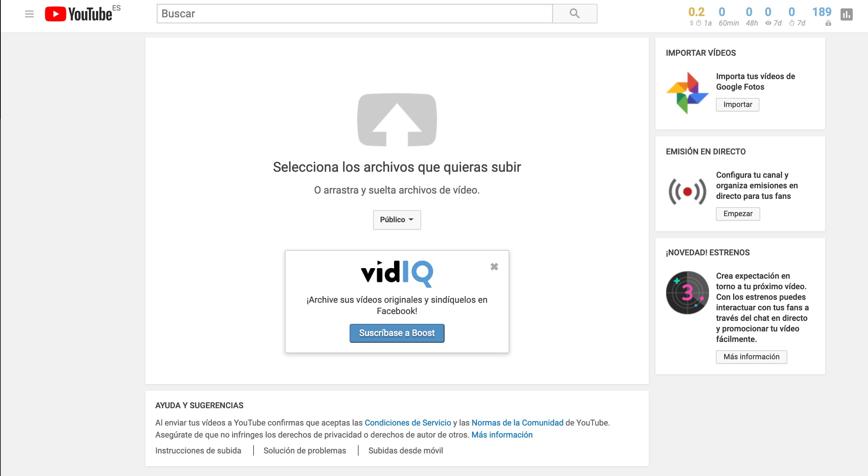
Task: Open Solución de problemas
Action: point(305,450)
